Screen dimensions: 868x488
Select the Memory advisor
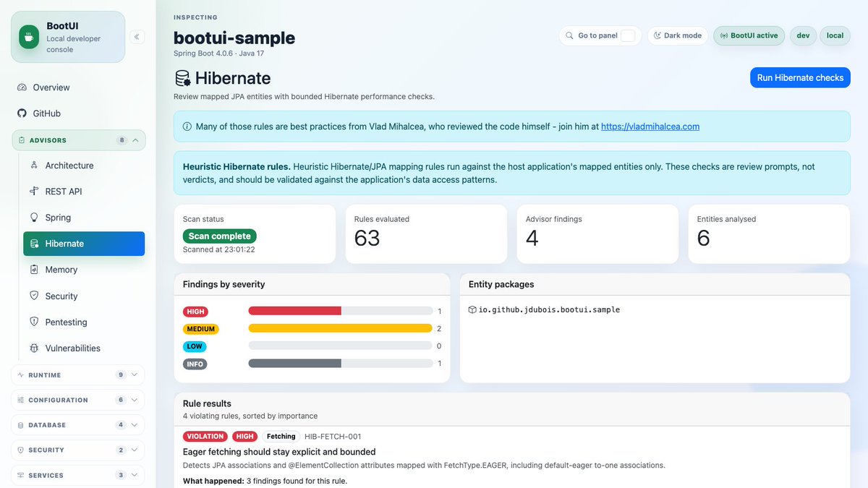(x=84, y=270)
